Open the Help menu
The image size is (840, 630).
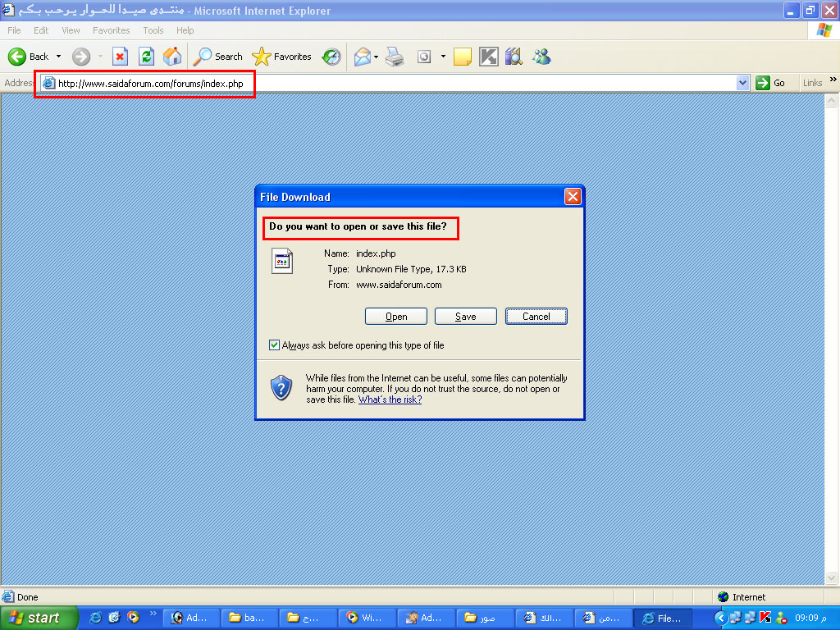185,30
